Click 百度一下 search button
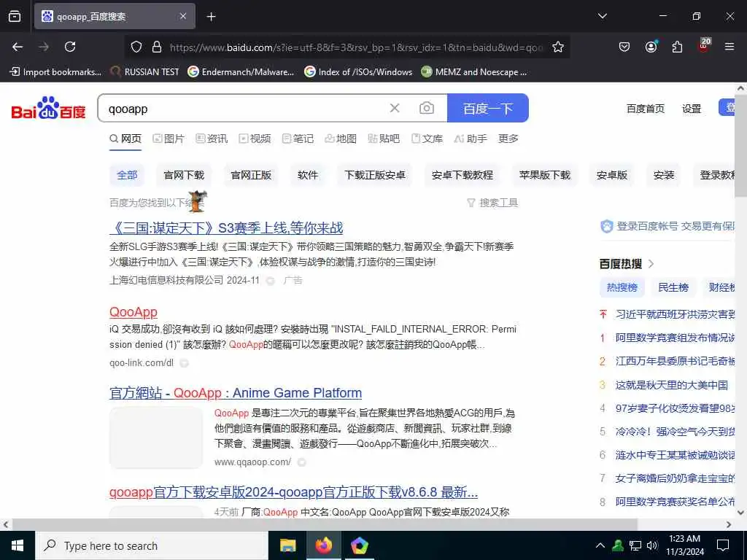 (488, 108)
